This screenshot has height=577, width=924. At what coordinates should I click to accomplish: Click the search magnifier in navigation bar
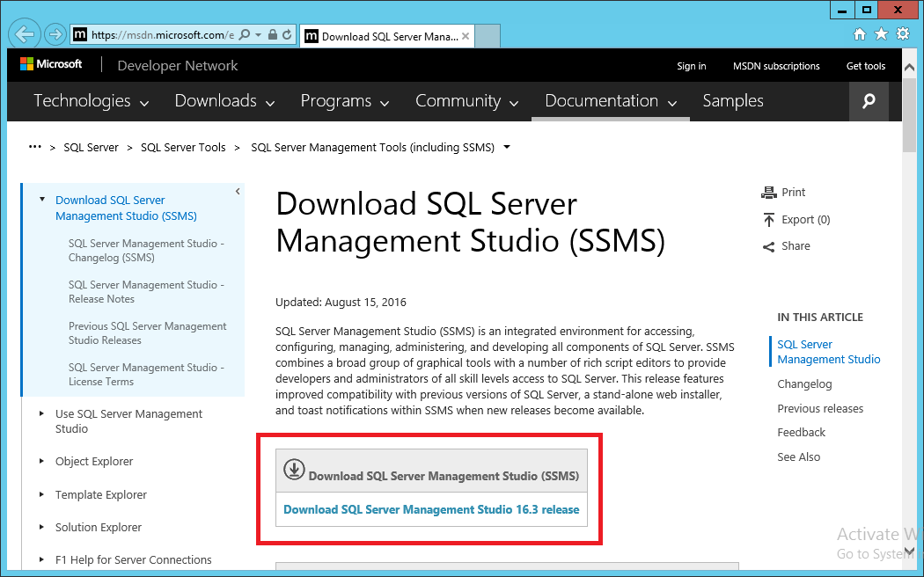click(x=869, y=101)
